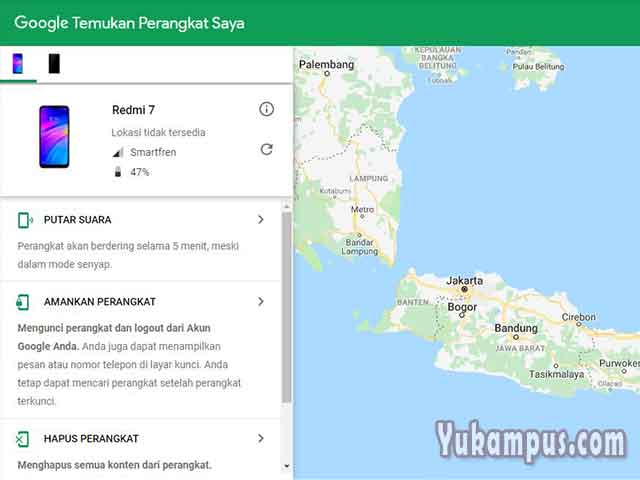Click the Putar Suara phone-ring icon
The height and width of the screenshot is (480, 640).
tap(25, 220)
